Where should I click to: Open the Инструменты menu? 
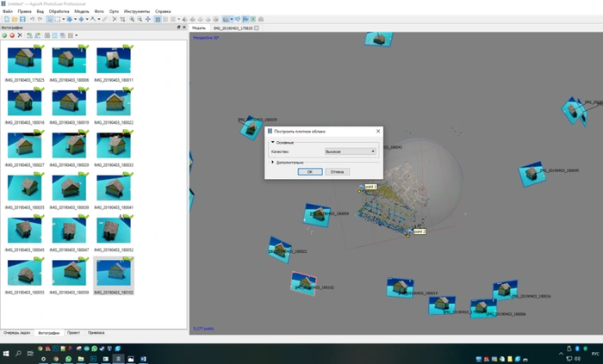(x=136, y=11)
